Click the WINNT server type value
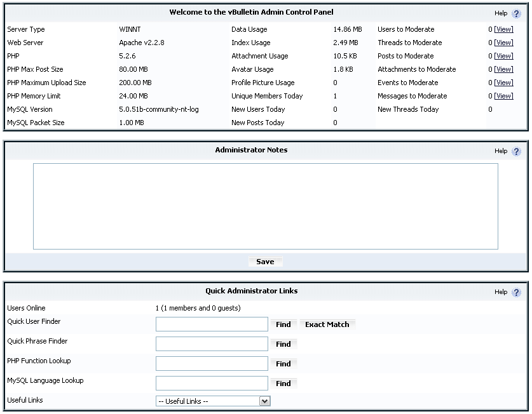This screenshot has width=532, height=414. (x=130, y=29)
